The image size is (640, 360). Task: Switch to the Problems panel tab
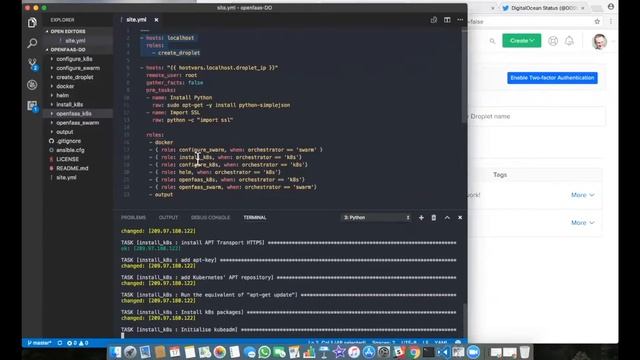[x=133, y=218]
